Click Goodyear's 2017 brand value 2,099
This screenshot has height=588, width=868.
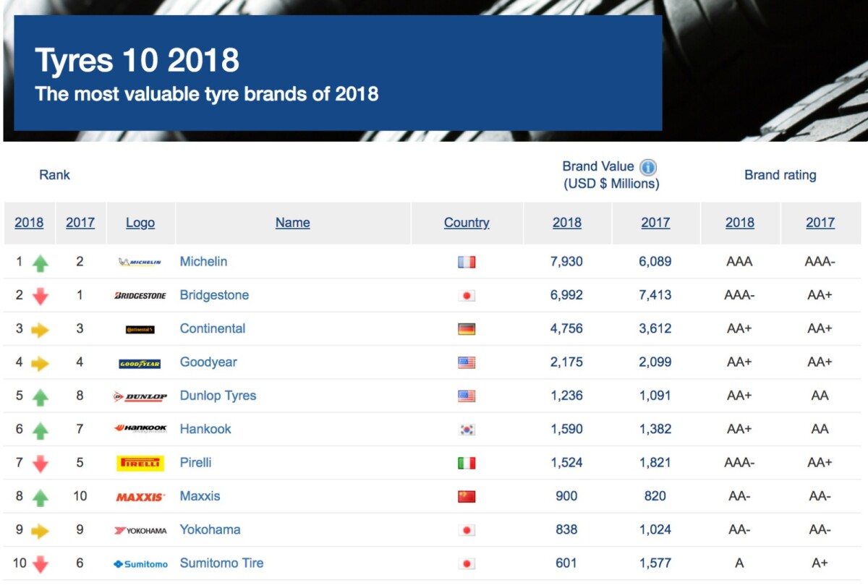pyautogui.click(x=655, y=362)
